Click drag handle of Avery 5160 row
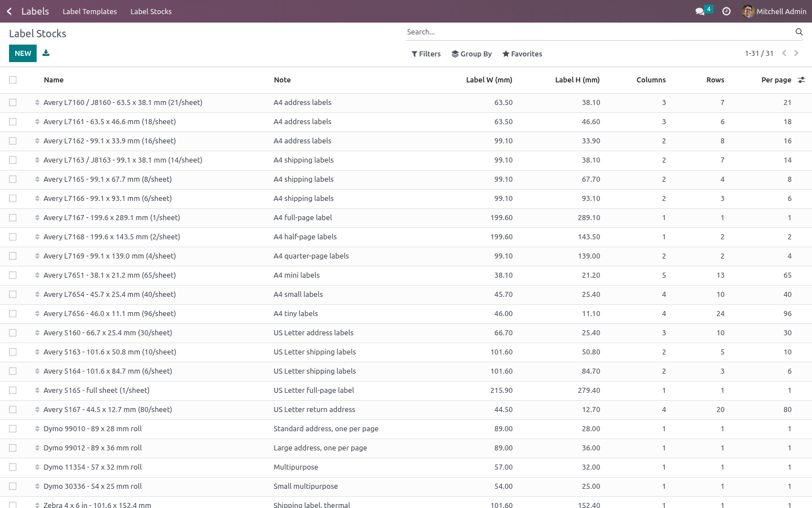The image size is (812, 508). tap(37, 333)
